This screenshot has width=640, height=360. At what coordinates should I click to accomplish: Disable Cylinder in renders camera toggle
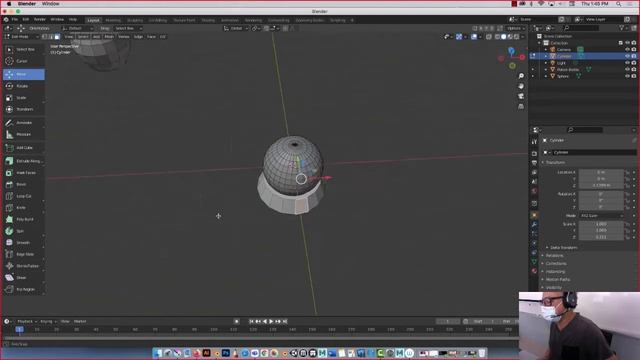634,56
